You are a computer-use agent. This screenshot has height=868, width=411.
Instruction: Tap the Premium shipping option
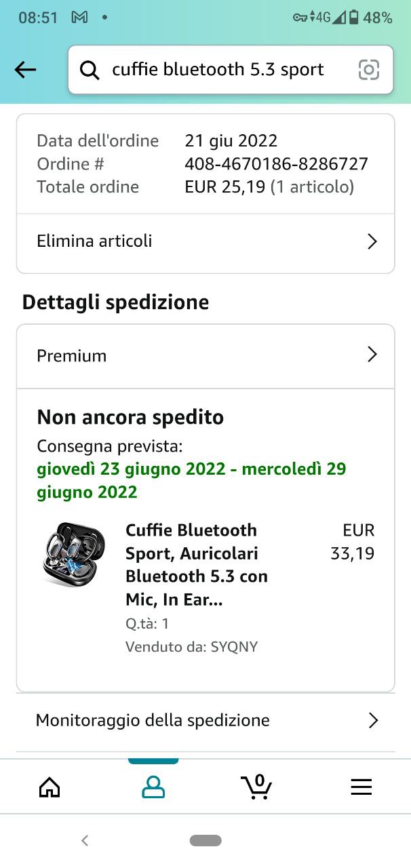click(x=206, y=355)
